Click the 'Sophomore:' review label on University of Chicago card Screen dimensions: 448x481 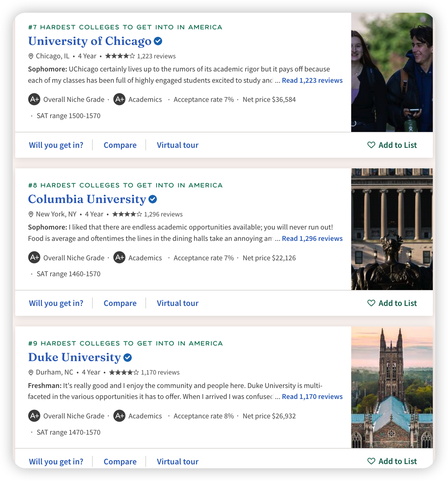48,69
